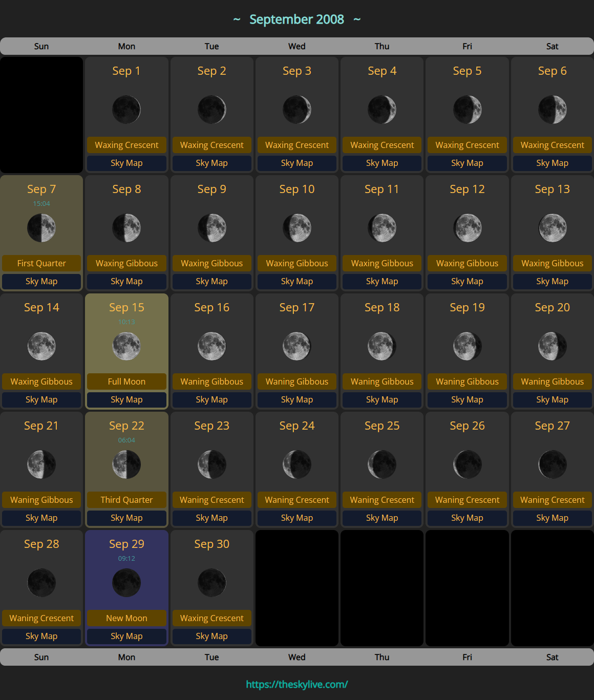Open the Sky Map for Sep 21

[41, 518]
